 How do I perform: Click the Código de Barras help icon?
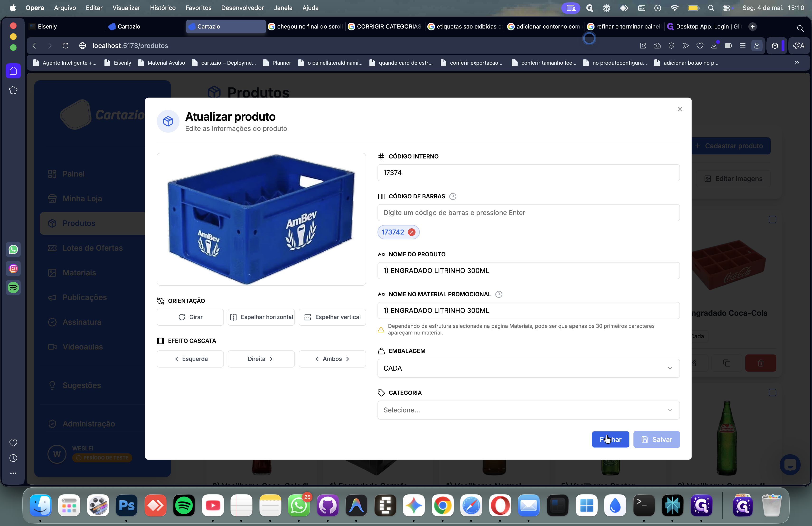pos(452,196)
